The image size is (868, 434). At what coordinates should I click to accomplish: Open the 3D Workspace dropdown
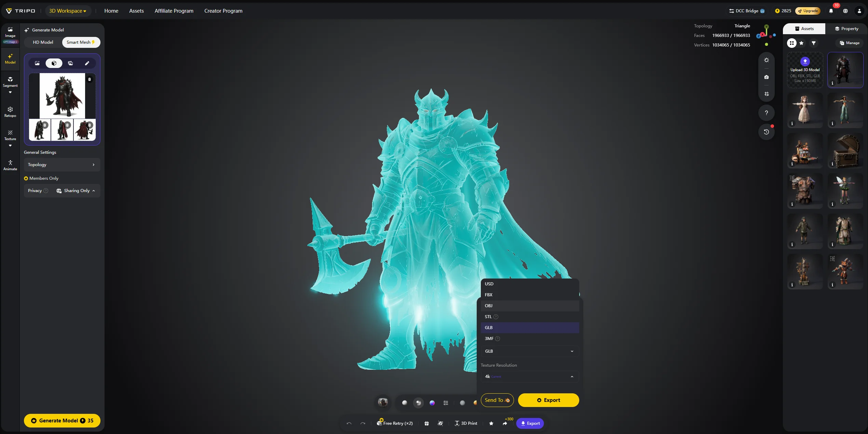[x=68, y=11]
